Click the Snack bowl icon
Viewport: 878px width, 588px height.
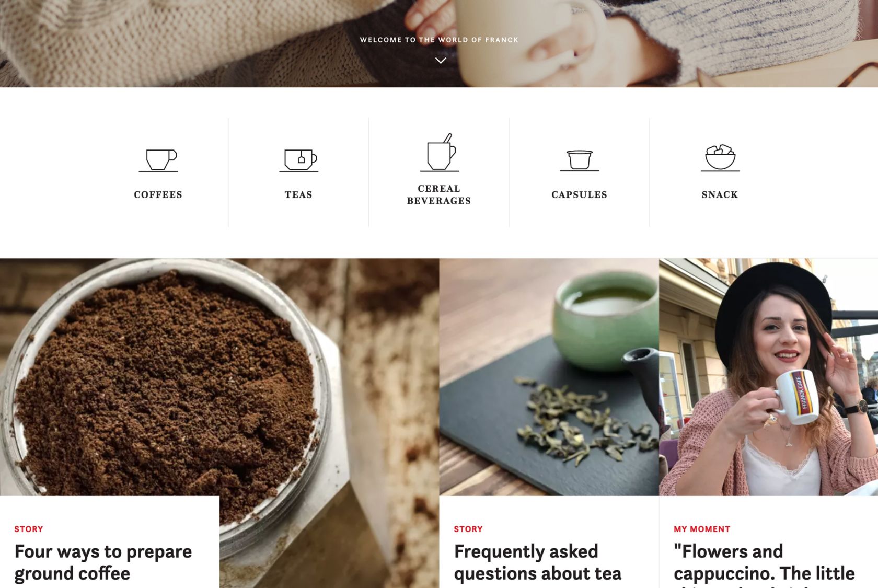tap(720, 158)
